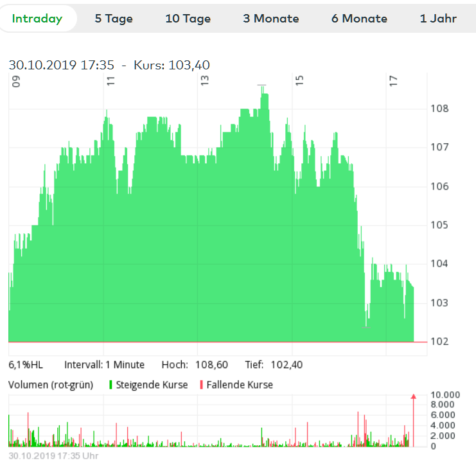Click the 13 hour label on time axis
The width and height of the screenshot is (476, 476).
[204, 81]
